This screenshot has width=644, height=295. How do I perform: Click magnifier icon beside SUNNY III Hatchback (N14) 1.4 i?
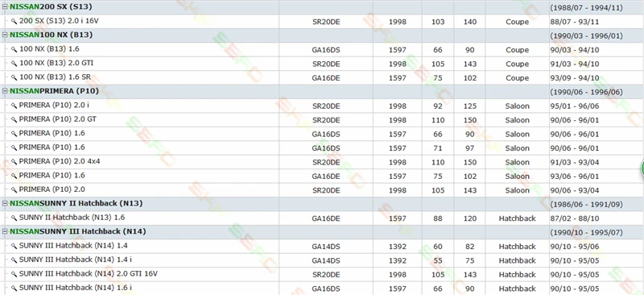[x=14, y=260]
